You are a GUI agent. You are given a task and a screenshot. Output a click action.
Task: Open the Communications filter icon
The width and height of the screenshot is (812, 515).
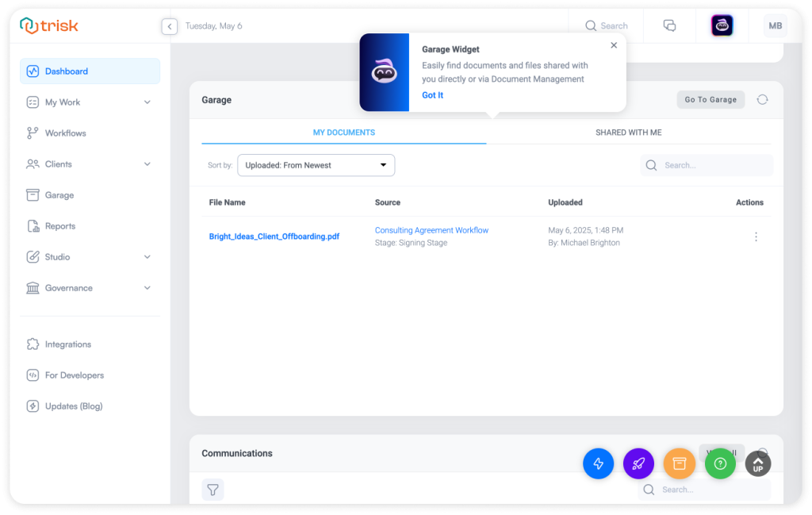213,490
